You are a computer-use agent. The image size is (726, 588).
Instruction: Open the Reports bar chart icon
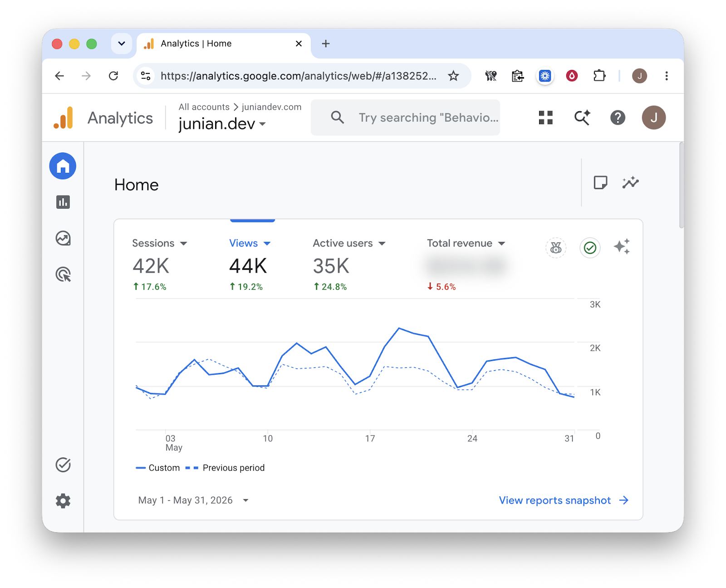63,202
